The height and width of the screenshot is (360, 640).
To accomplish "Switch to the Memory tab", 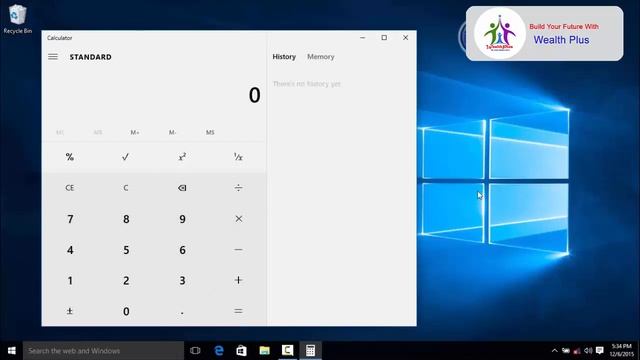I will 320,57.
